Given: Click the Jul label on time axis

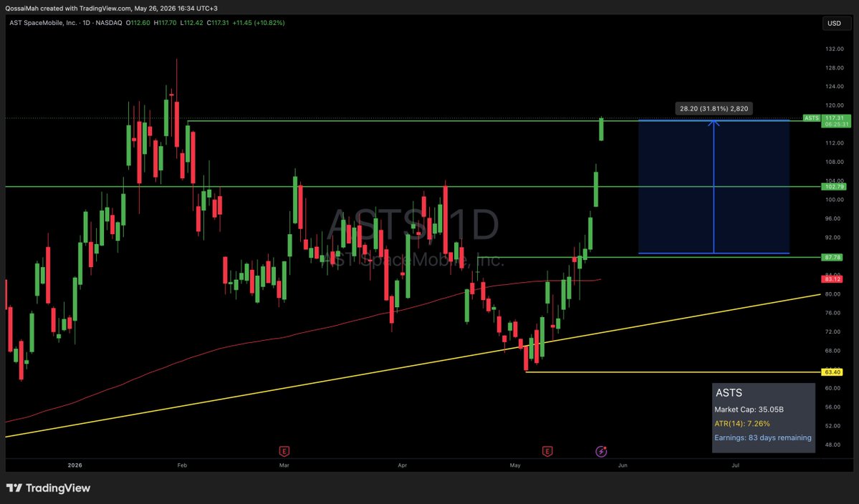Looking at the screenshot, I should (x=735, y=465).
